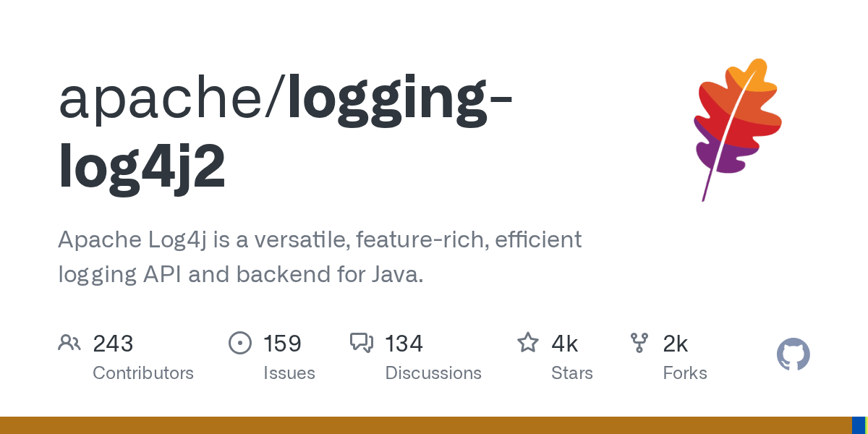Viewport: 868px width, 434px height.
Task: Click the discussions speech-bubble icon
Action: point(361,343)
